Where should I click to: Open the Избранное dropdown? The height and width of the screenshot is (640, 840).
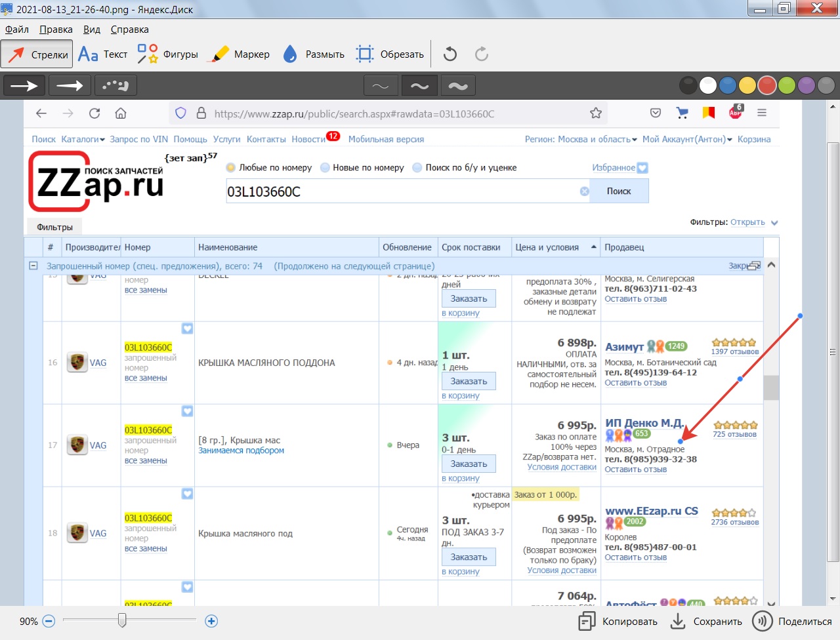tap(620, 168)
